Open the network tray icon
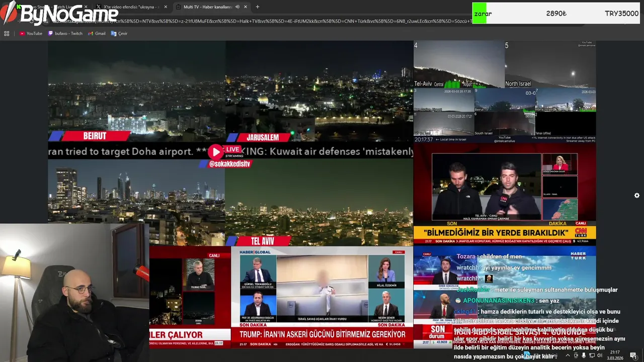Viewport: 644px width, 362px height. 592,355
